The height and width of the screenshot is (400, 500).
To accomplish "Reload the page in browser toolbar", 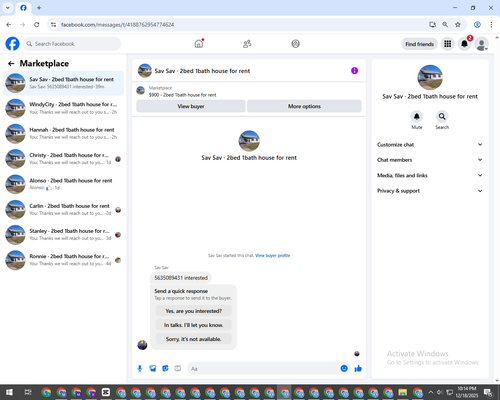I will (x=37, y=25).
